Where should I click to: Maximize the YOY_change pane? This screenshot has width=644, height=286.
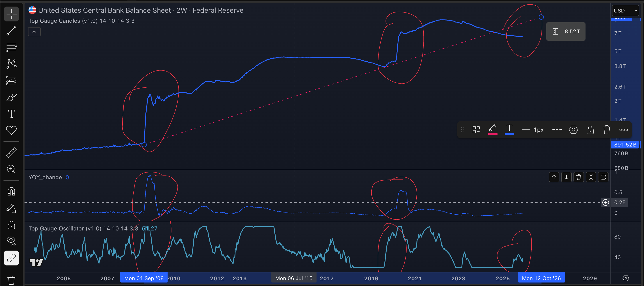point(603,177)
